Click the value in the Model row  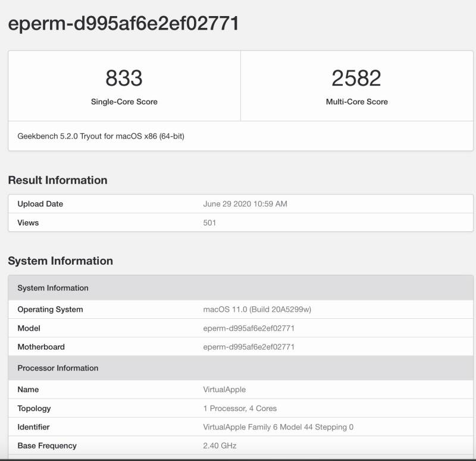coord(249,328)
